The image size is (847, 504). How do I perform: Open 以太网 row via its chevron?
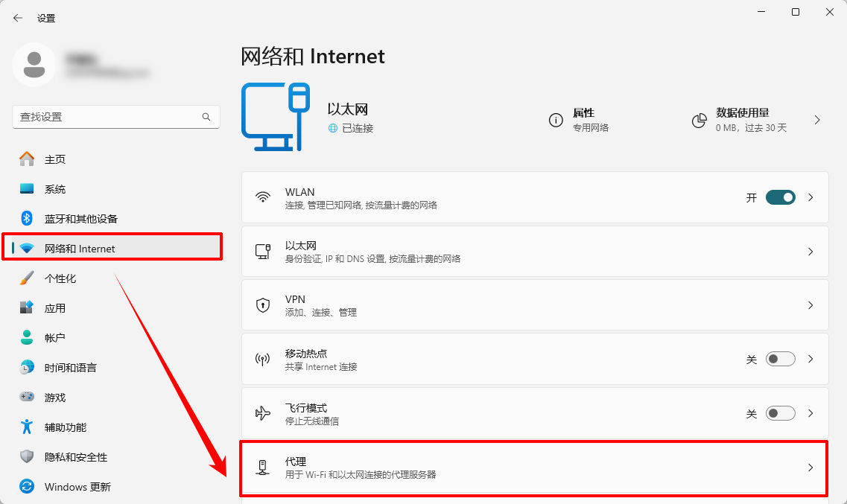tap(810, 252)
